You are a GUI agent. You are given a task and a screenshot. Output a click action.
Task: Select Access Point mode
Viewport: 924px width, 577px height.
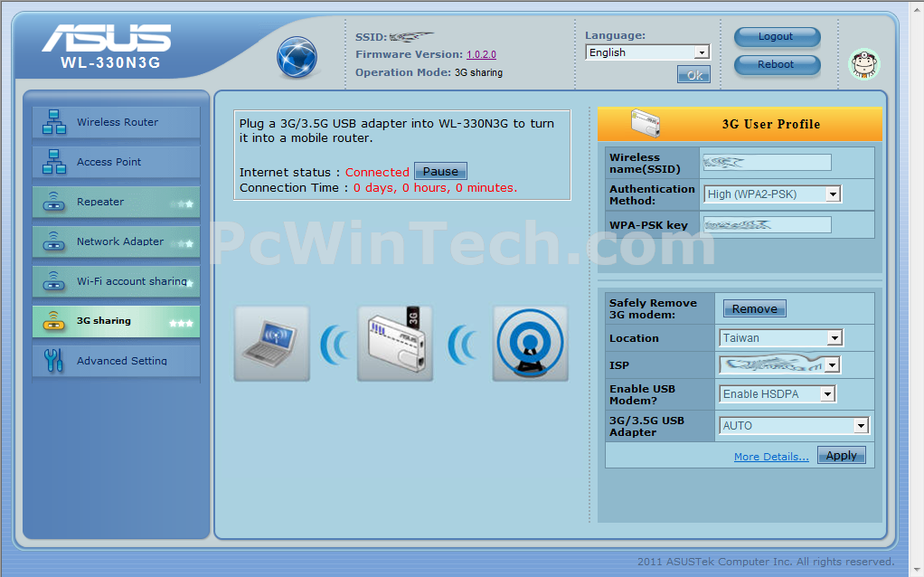point(116,162)
